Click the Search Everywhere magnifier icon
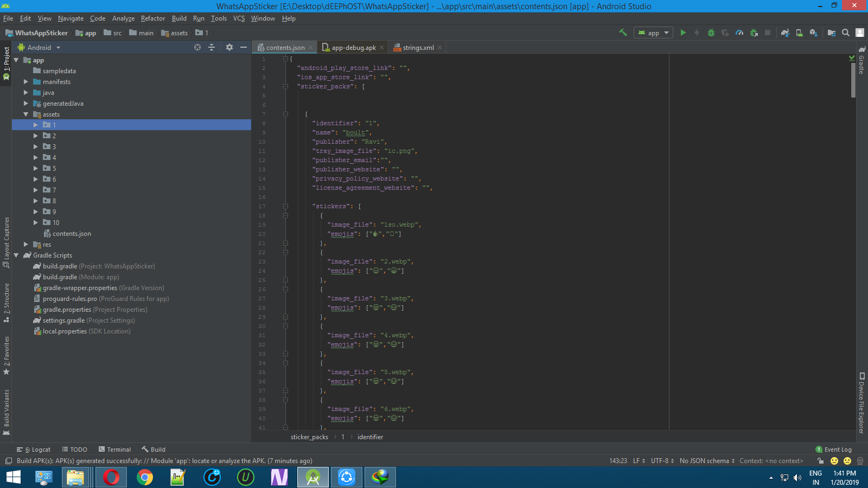The image size is (868, 488). 845,33
